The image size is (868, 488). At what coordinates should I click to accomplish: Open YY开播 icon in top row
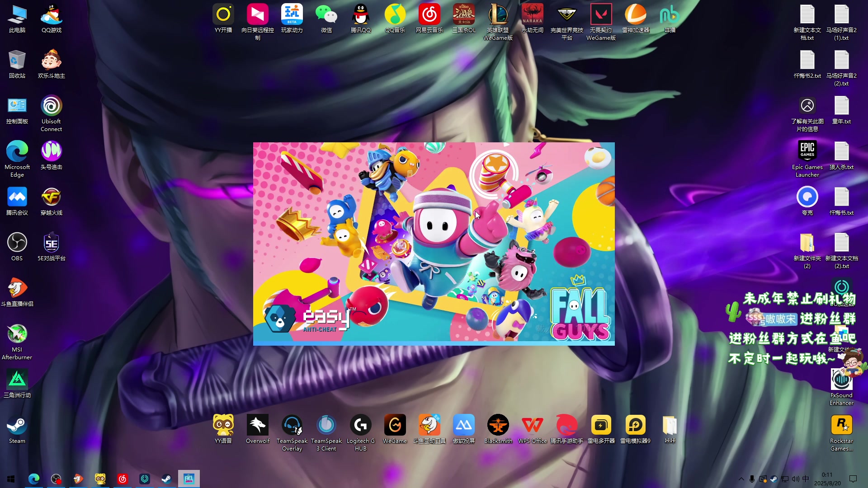point(223,19)
